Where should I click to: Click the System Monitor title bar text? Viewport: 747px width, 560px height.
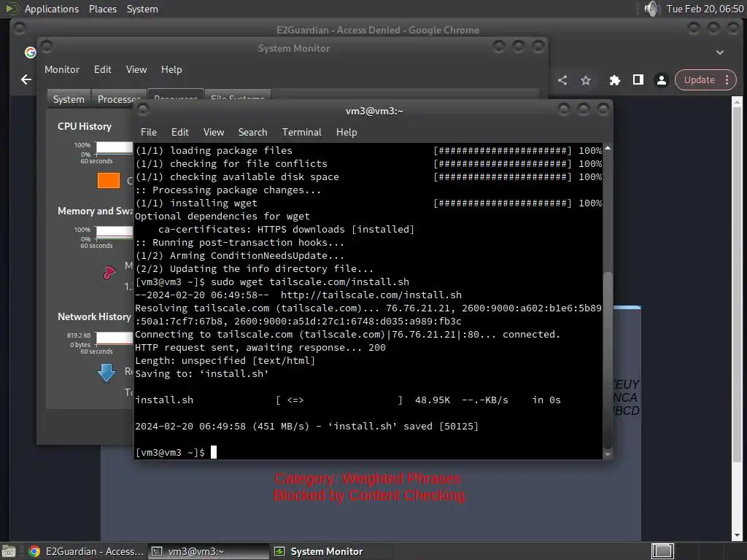coord(293,49)
